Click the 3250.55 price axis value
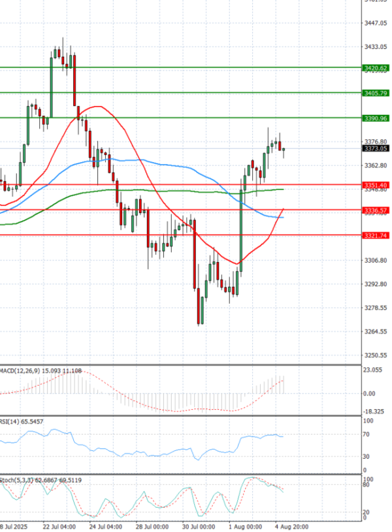Viewport: 392px width, 532px height. 376,356
